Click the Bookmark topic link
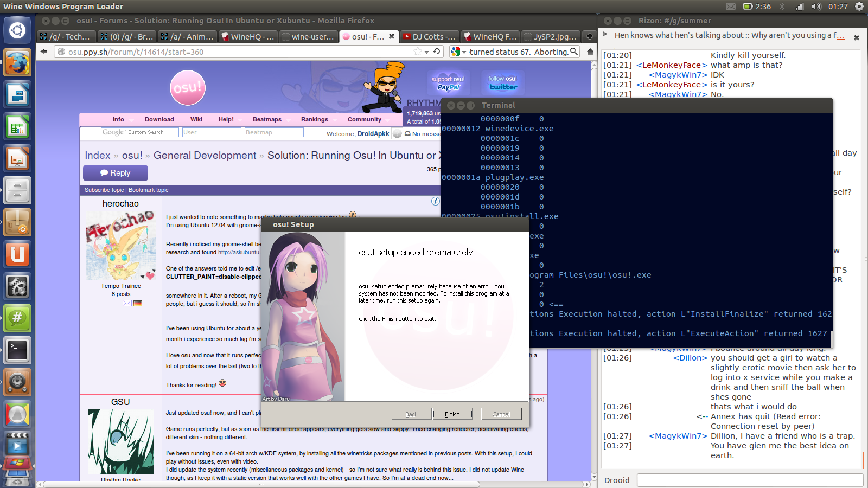The width and height of the screenshot is (868, 488). click(x=149, y=190)
